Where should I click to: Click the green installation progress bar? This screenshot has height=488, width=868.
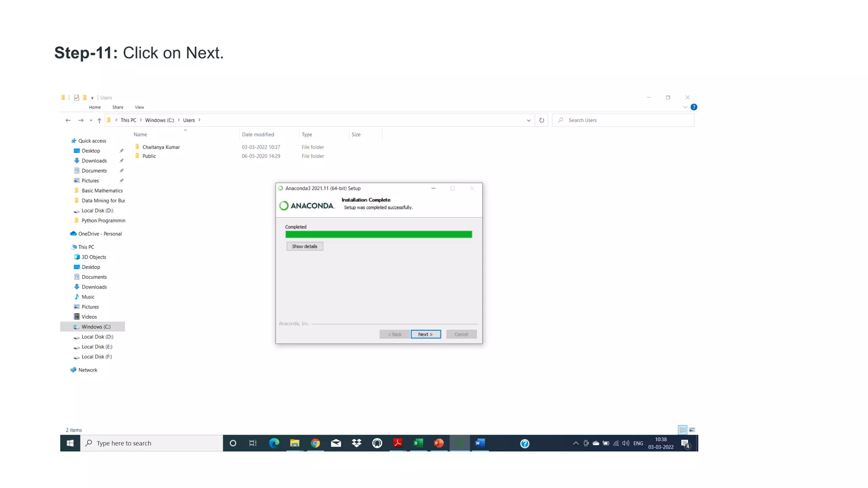click(378, 234)
